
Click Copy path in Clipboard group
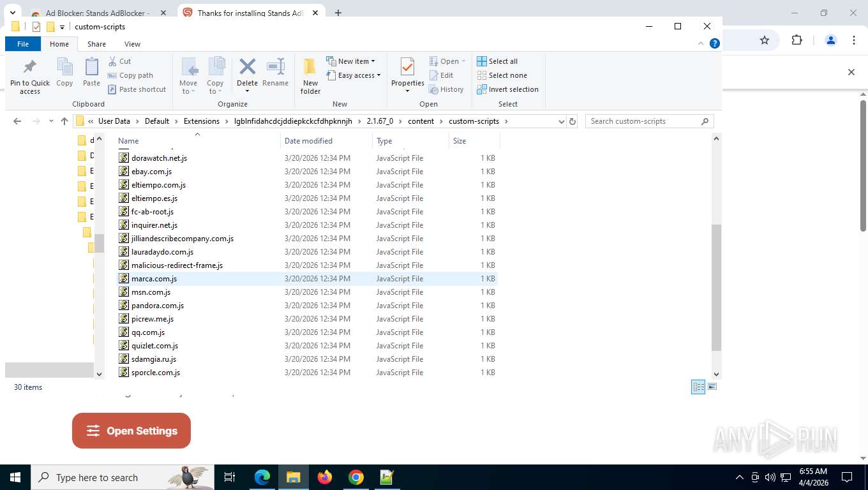coord(130,75)
